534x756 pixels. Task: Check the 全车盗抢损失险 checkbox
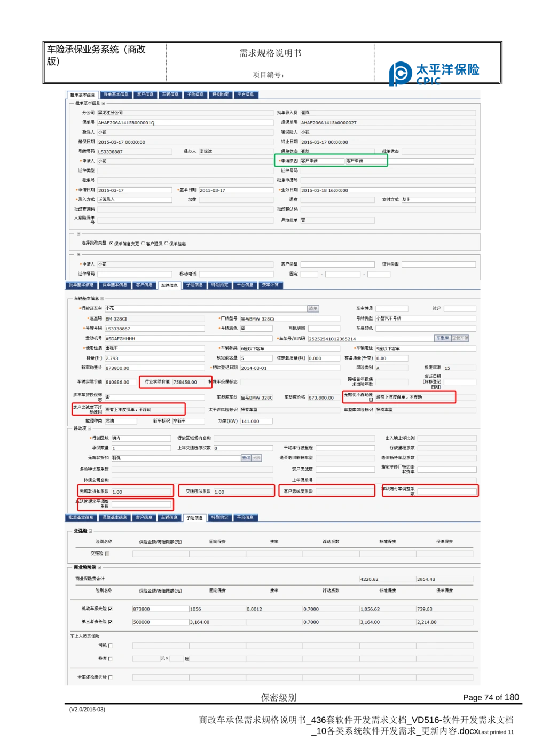click(111, 677)
